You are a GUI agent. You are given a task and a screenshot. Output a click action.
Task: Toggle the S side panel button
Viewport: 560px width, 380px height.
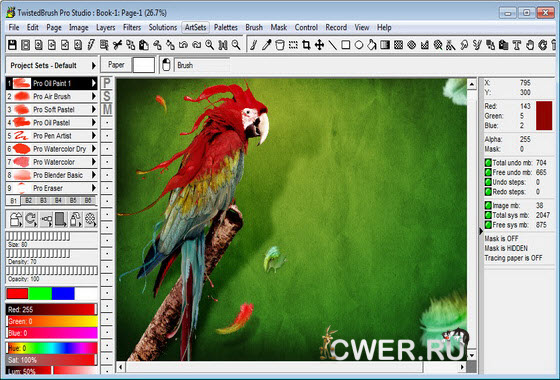coord(107,96)
